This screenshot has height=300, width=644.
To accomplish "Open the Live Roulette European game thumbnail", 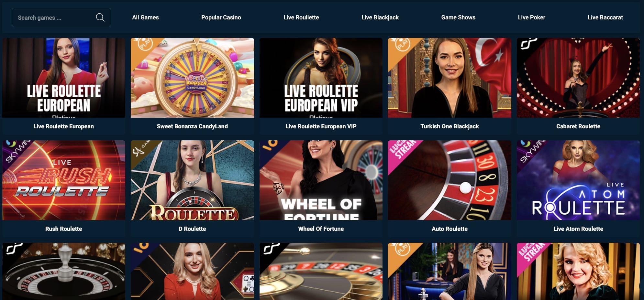I will (64, 78).
